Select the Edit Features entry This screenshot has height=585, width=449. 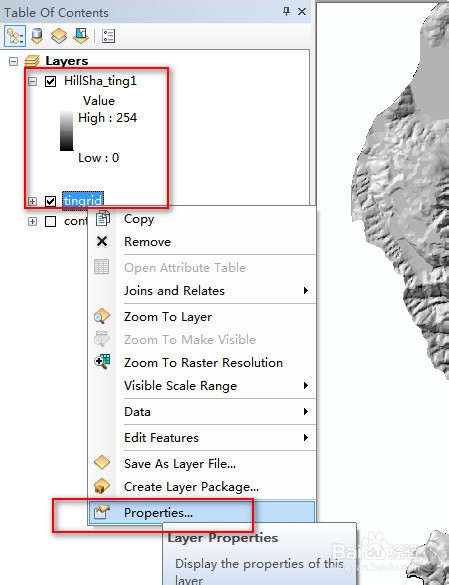[202, 437]
